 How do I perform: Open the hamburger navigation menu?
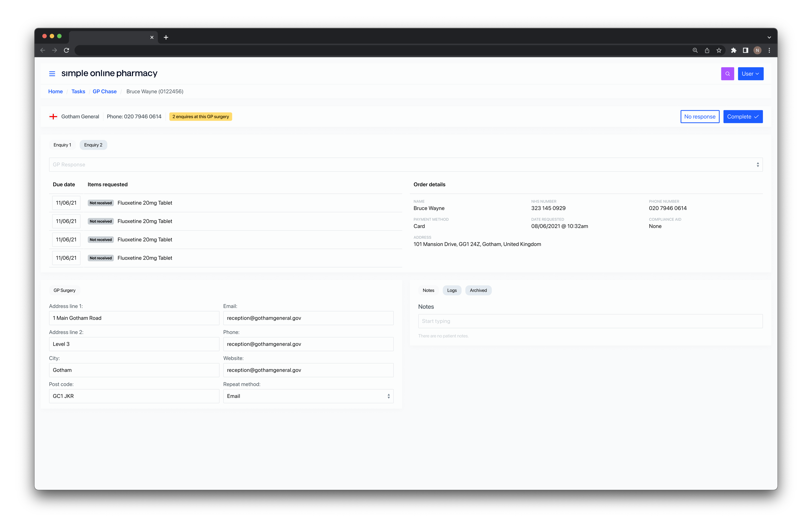point(52,74)
